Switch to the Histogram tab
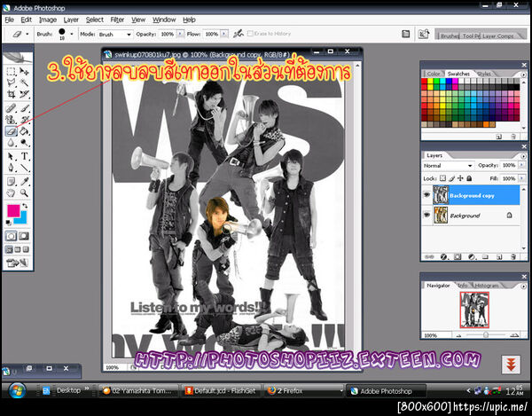This screenshot has width=532, height=416. pyautogui.click(x=486, y=286)
